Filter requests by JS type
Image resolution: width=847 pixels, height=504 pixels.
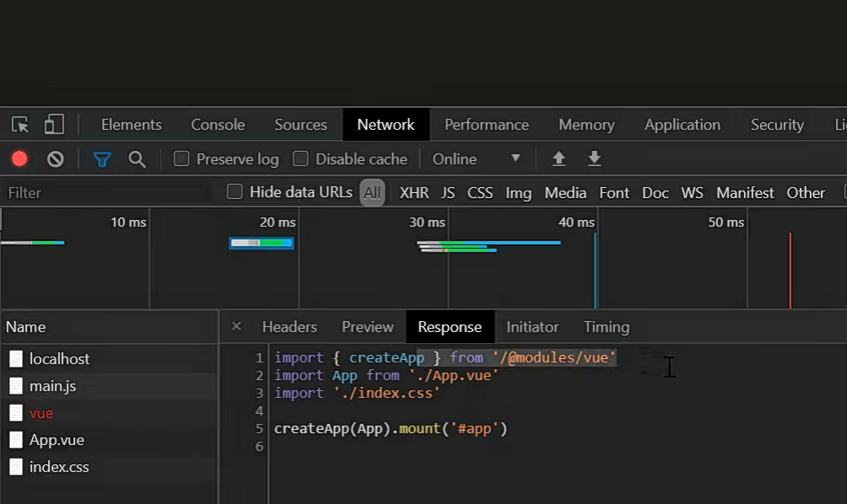click(448, 193)
